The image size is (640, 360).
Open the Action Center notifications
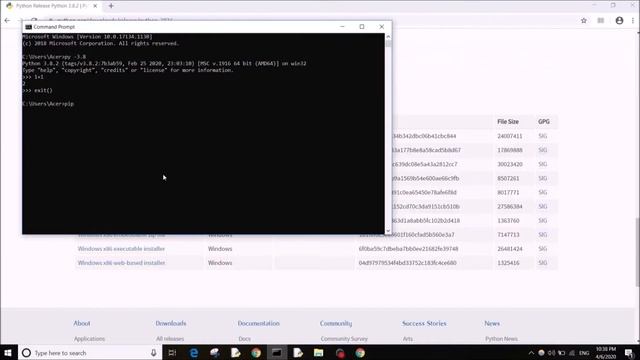click(629, 353)
